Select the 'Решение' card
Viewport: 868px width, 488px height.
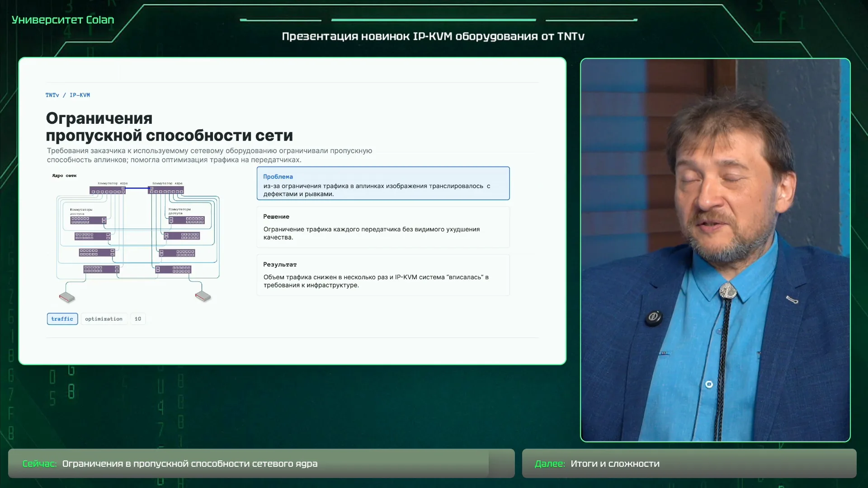pos(383,227)
